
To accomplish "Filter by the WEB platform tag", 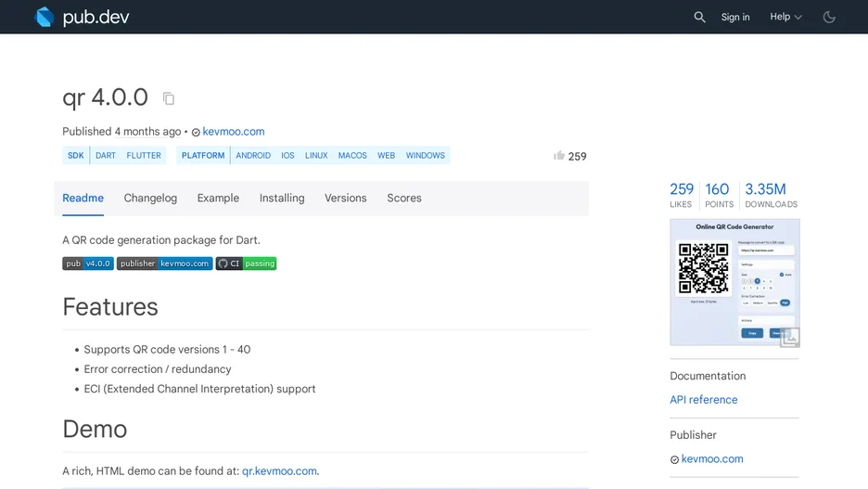I will click(387, 156).
